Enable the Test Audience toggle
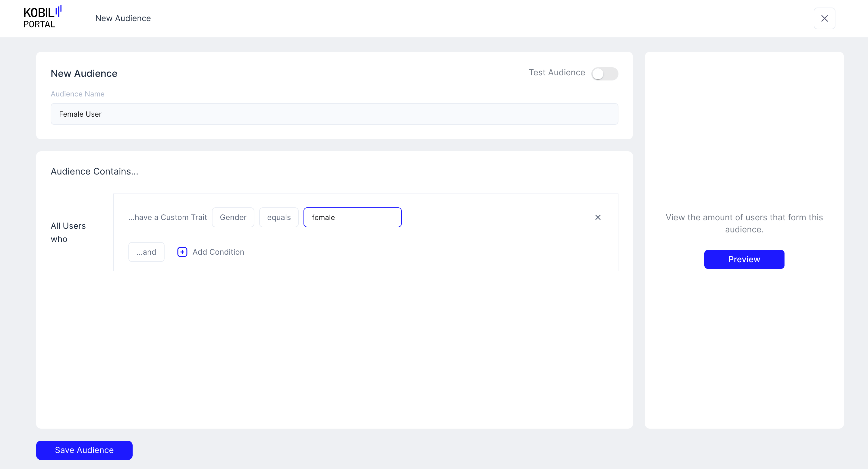 604,74
